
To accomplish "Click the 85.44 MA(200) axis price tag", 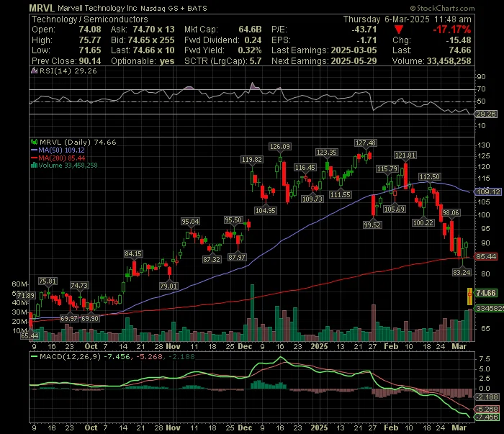I will coord(486,256).
